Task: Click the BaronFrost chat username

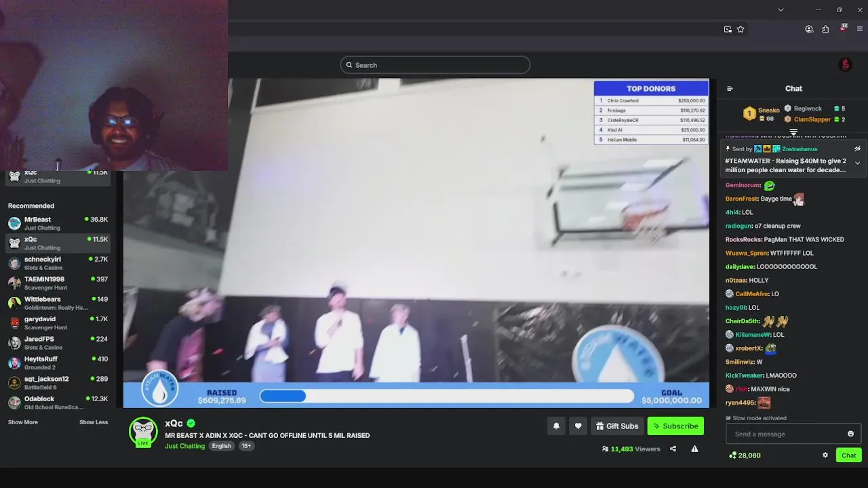Action: pos(741,199)
